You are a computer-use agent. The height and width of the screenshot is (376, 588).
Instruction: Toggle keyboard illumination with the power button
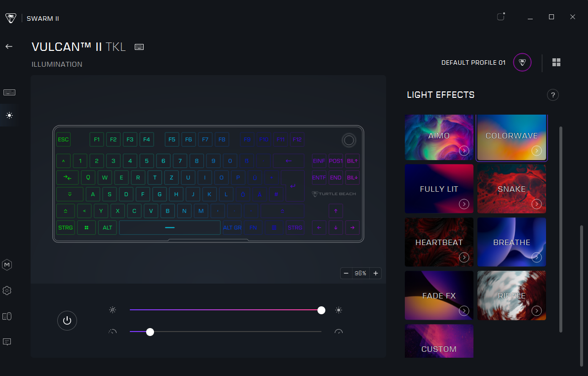tap(67, 320)
